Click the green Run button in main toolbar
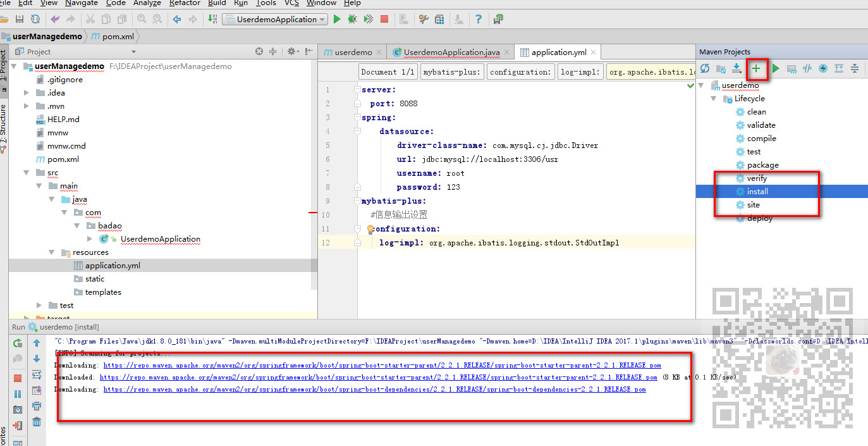The image size is (868, 446). [x=337, y=19]
